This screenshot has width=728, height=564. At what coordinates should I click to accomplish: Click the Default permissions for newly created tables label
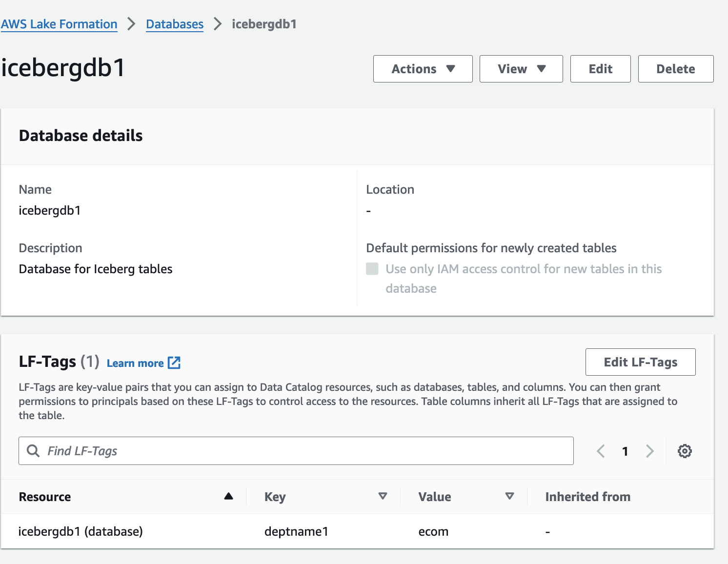(491, 248)
